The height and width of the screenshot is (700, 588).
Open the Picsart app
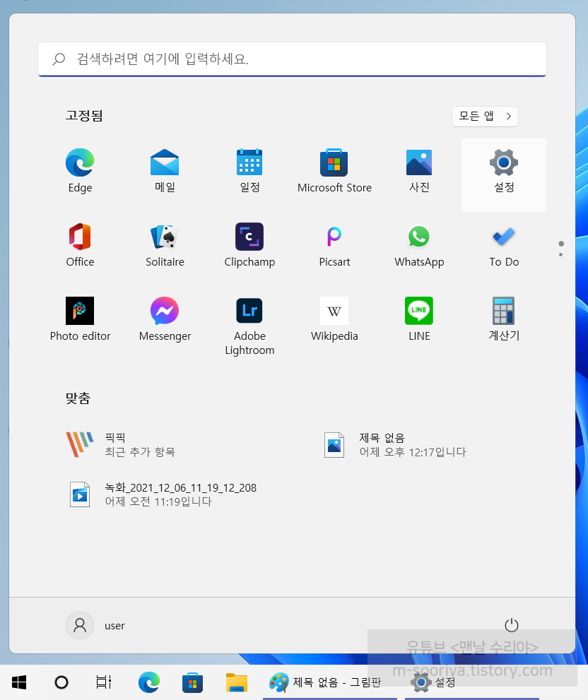pyautogui.click(x=334, y=245)
